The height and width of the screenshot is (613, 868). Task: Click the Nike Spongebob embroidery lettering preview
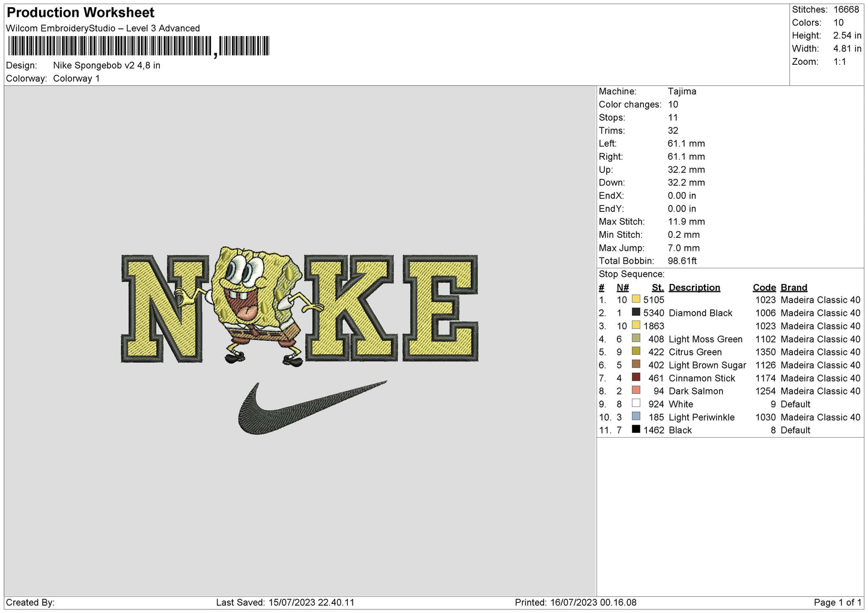click(300, 306)
